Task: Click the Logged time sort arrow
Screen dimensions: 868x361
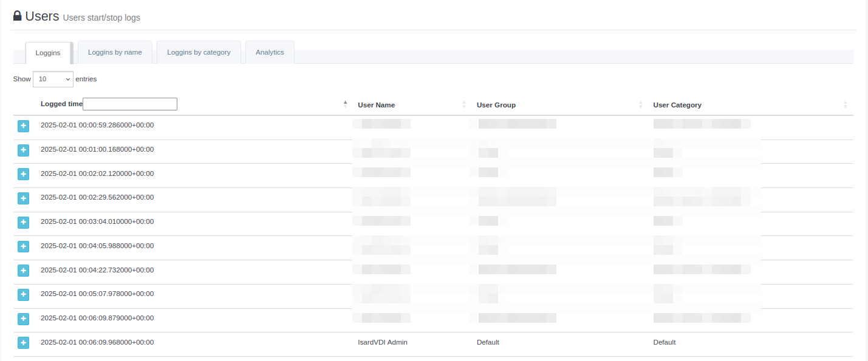Action: (345, 104)
